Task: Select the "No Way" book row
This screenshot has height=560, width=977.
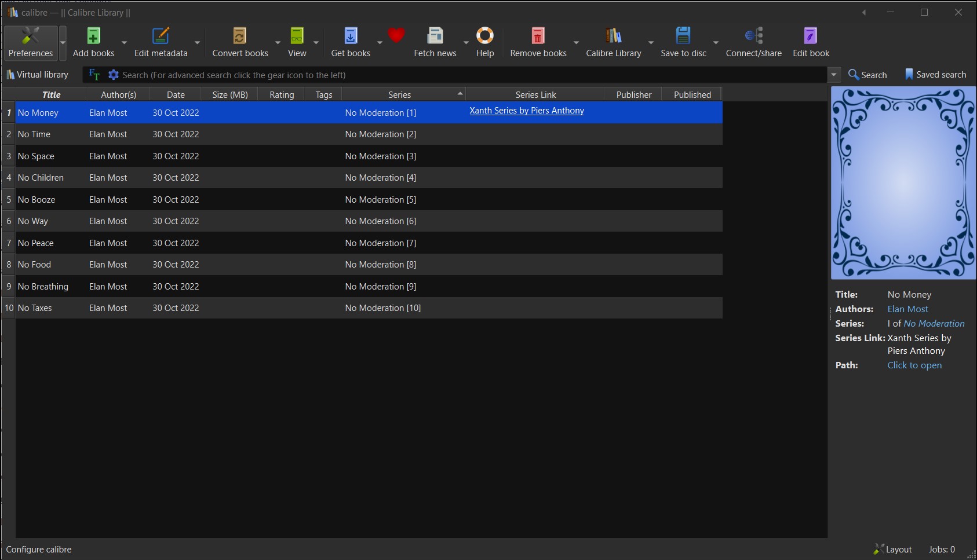Action: click(x=369, y=221)
